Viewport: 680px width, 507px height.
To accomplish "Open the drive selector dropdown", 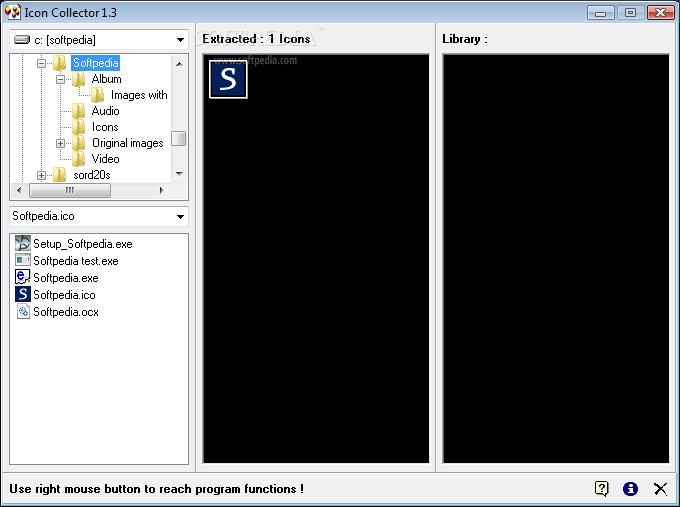I will pyautogui.click(x=180, y=40).
